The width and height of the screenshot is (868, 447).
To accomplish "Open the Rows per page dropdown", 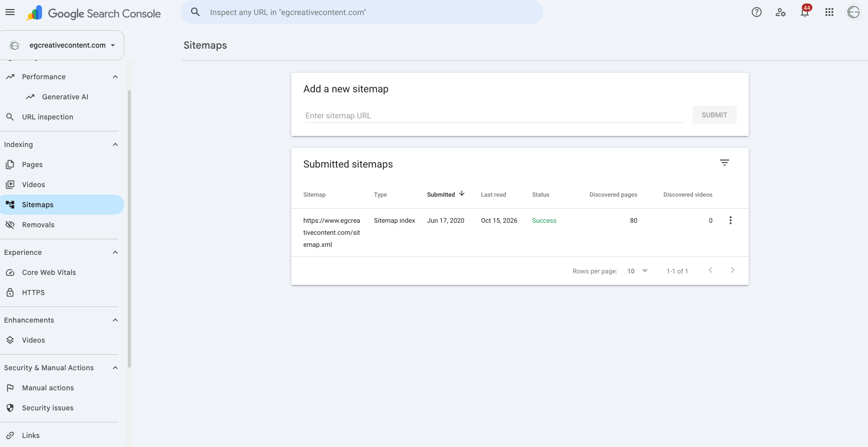I will point(637,271).
